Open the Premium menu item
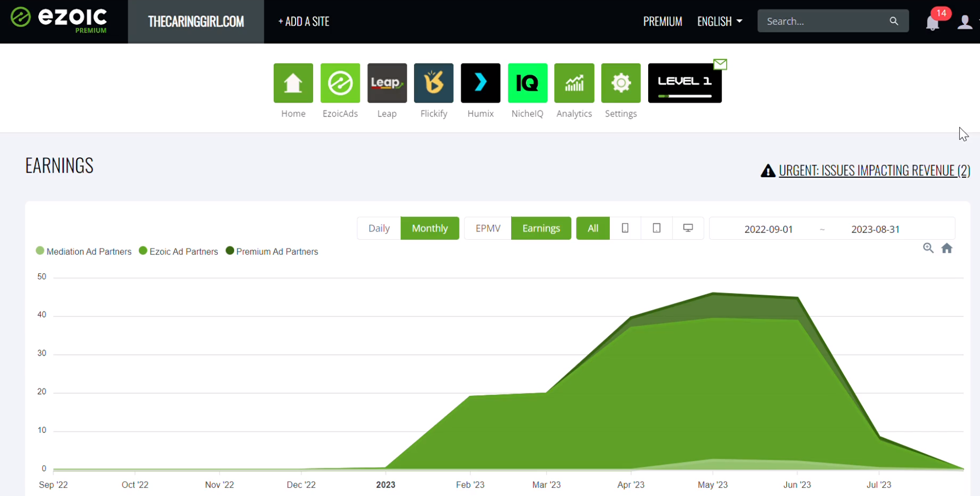Viewport: 980px width, 496px height. coord(662,21)
